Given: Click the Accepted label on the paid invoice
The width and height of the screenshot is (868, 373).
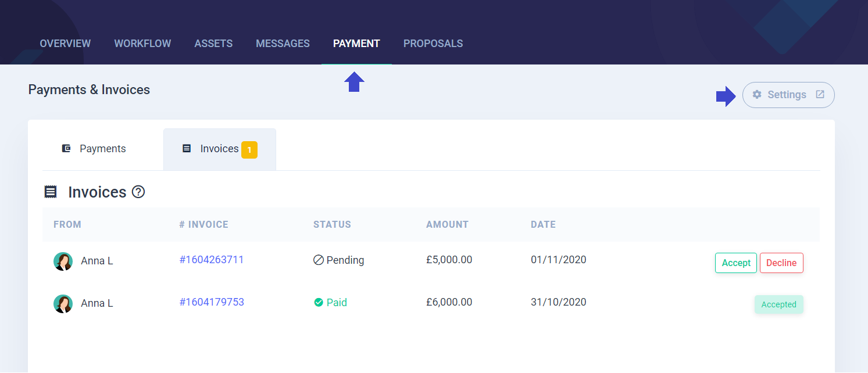Looking at the screenshot, I should (779, 304).
